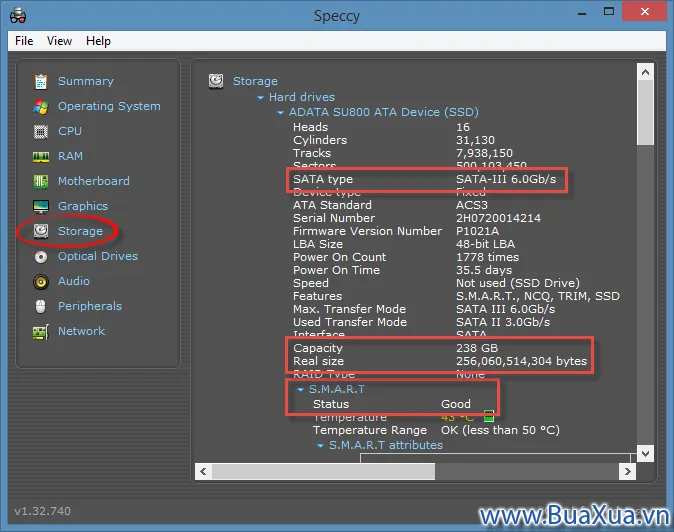674x532 pixels.
Task: Collapse the Hard drives tree node
Action: 261,97
